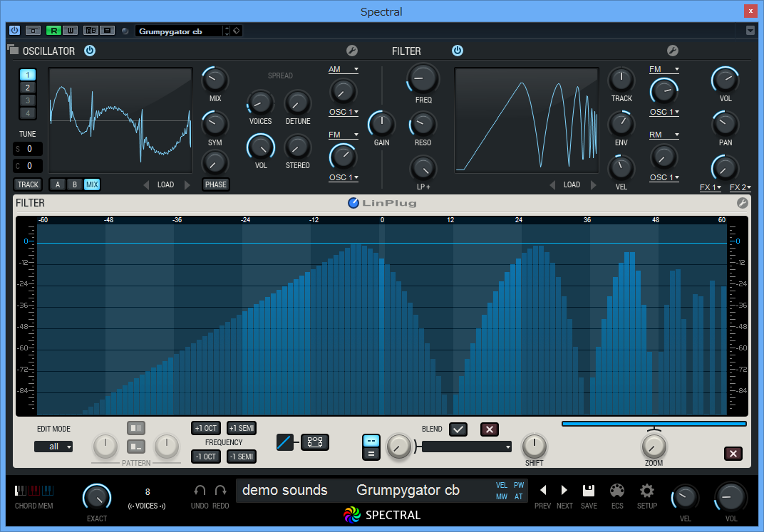Select the diagonal line draw tool
764x532 pixels.
point(284,442)
